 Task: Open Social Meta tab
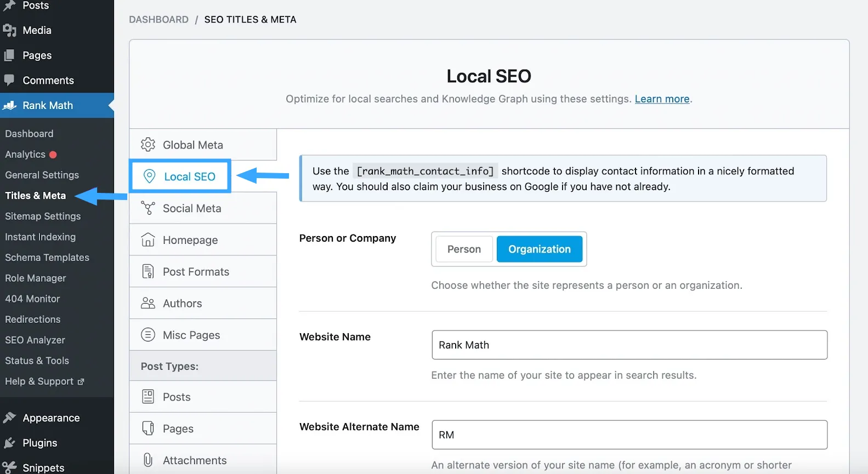203,208
